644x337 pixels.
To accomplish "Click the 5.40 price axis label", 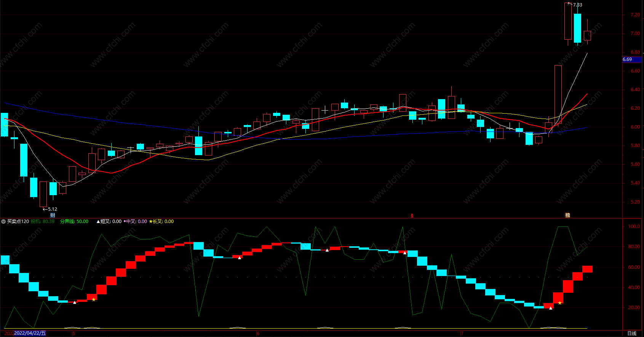I will click(635, 183).
